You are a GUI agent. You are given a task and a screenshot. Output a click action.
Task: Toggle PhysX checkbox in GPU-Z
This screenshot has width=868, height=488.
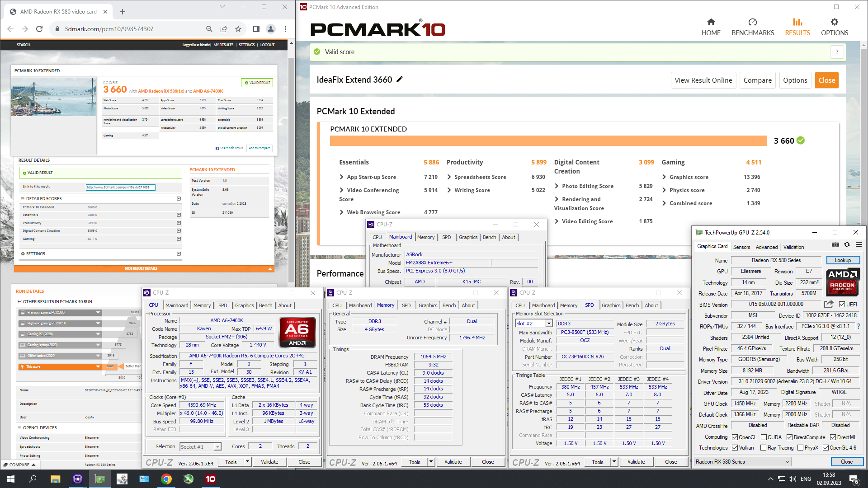[x=801, y=448]
